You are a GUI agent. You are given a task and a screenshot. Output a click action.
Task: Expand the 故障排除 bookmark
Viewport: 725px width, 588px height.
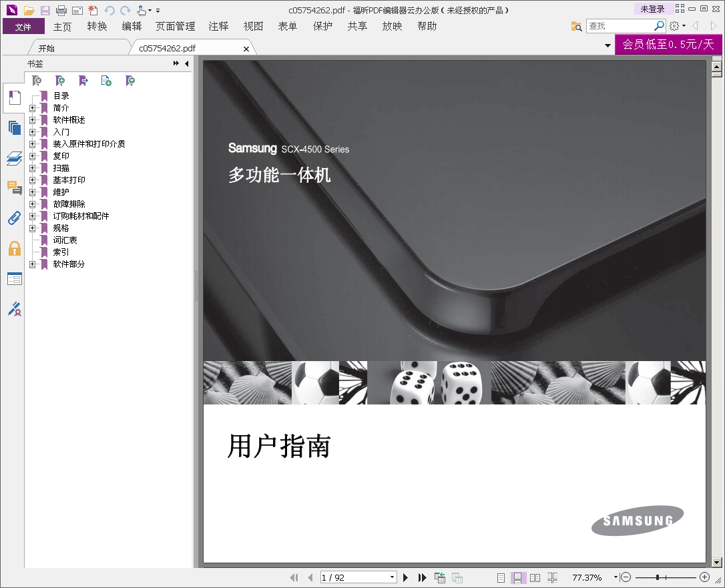pos(32,204)
